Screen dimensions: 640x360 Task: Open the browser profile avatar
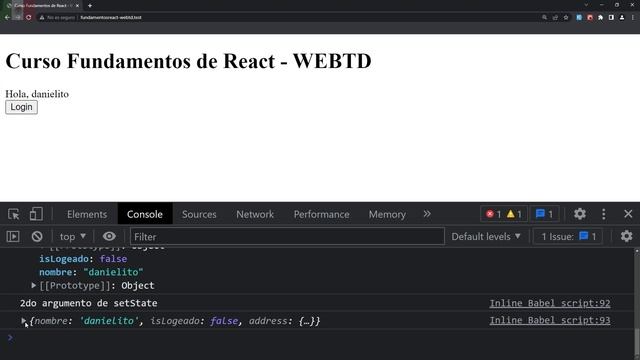pyautogui.click(x=622, y=18)
